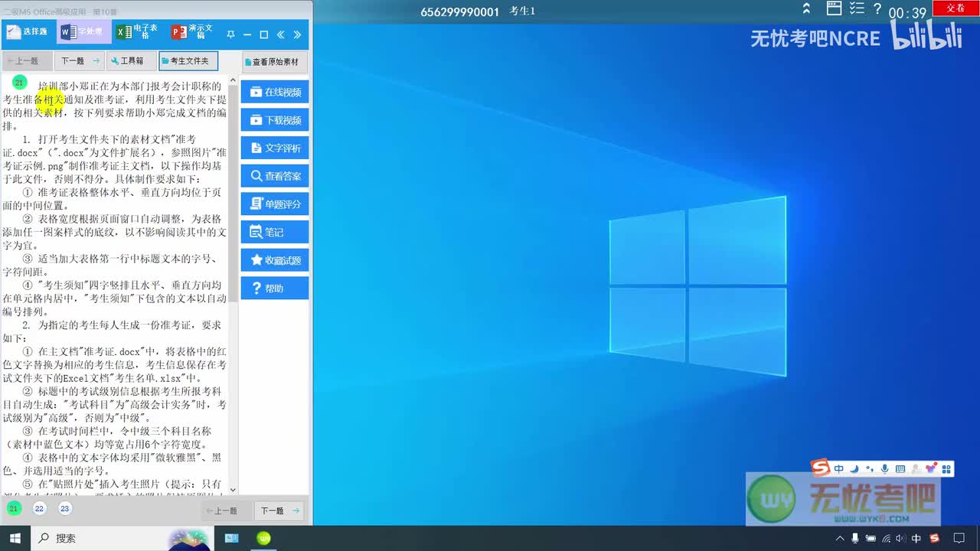Expand panel with the double right chevron
Viewport: 980px width, 551px height.
pos(298,34)
